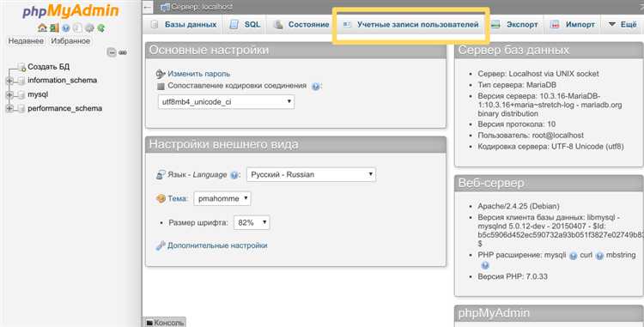
Task: Click the server icon in breadcrumb
Action: [166, 7]
